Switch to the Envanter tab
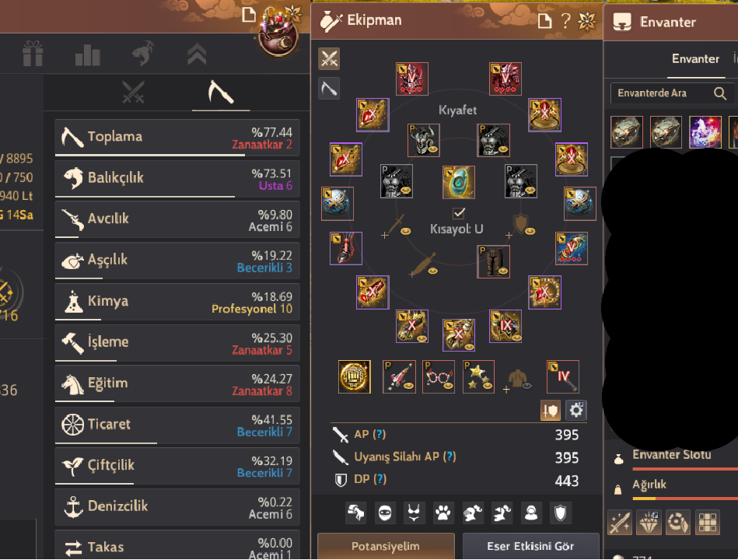This screenshot has height=560, width=738. coord(695,59)
